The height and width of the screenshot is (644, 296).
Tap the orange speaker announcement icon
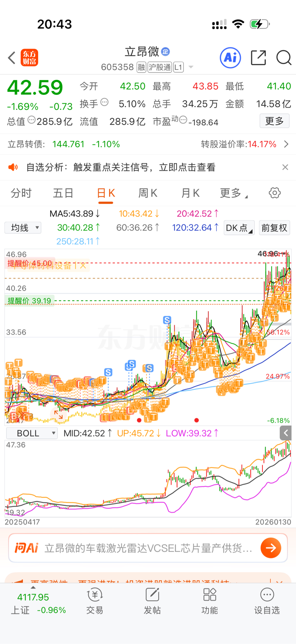coord(13,167)
